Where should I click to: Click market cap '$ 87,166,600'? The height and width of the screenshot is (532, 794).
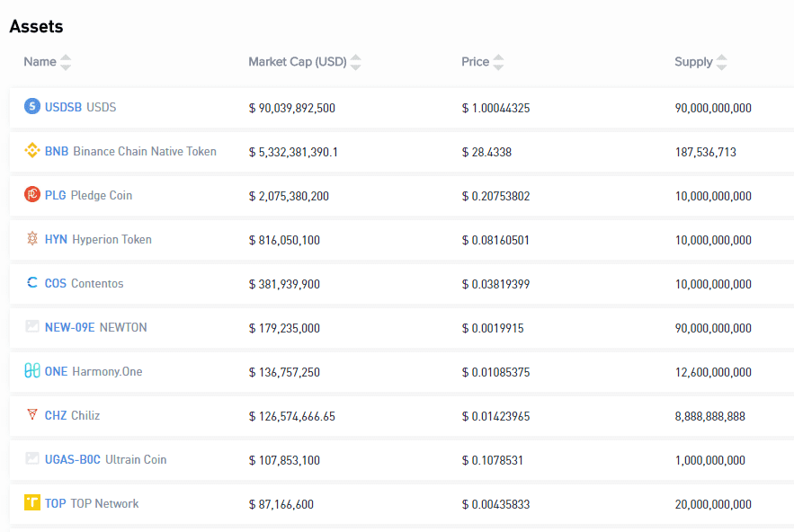tap(281, 504)
